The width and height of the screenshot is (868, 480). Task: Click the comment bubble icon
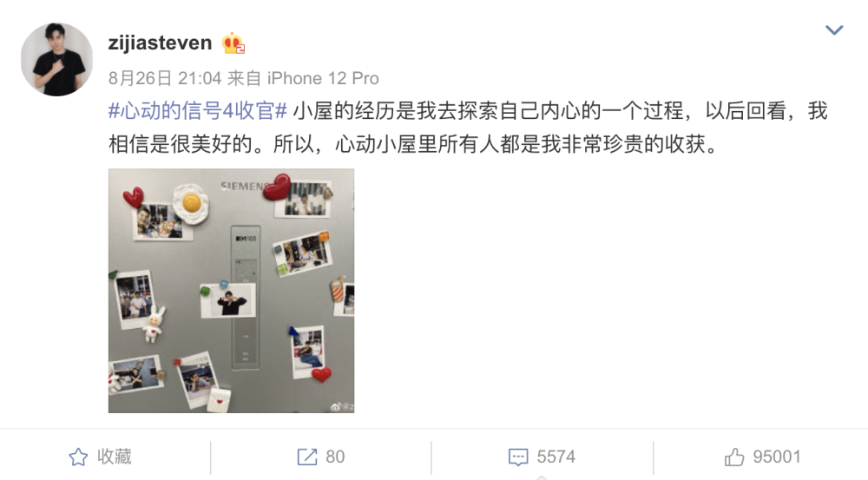click(x=518, y=457)
